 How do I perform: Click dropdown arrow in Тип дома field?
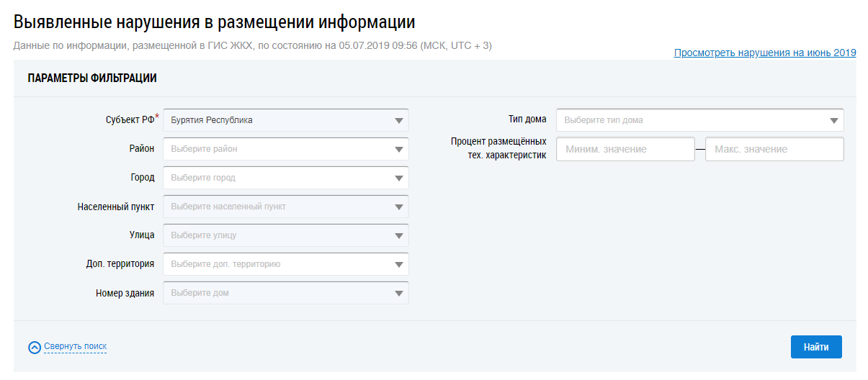click(x=834, y=120)
